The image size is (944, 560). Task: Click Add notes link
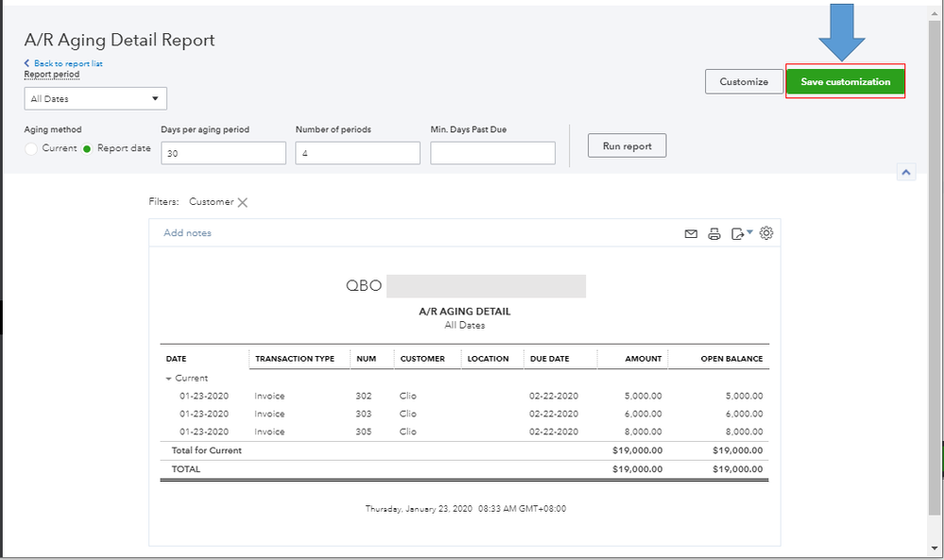pos(187,233)
